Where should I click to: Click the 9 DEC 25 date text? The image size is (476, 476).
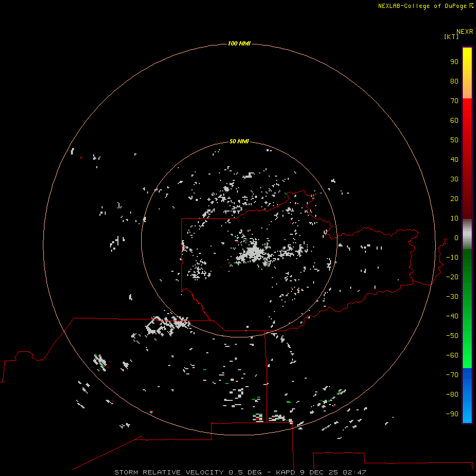point(319,472)
